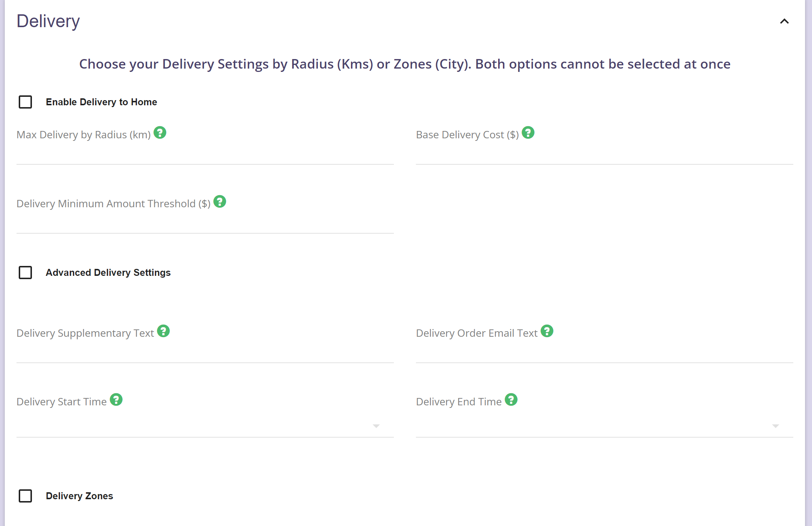Open help icon for Max Delivery by Radius
This screenshot has height=526, width=812.
[x=160, y=132]
